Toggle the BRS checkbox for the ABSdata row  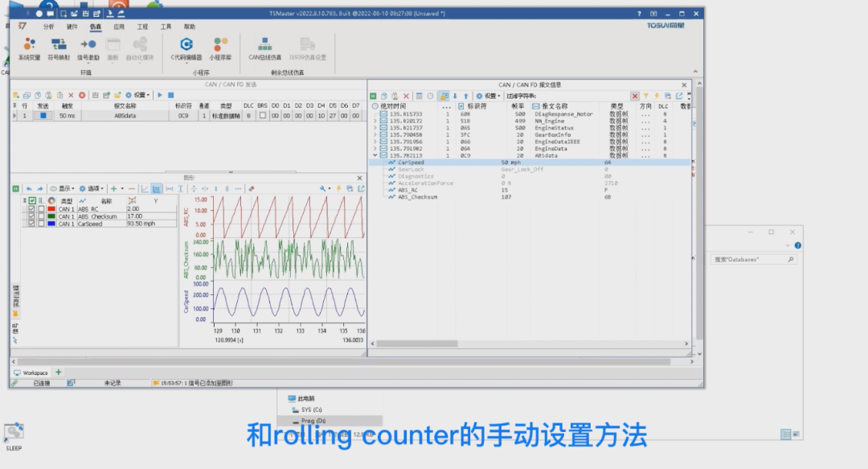(264, 115)
